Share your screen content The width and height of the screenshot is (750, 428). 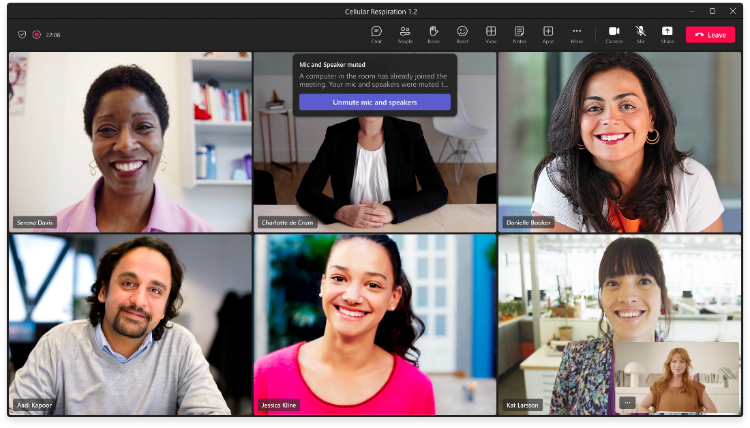pyautogui.click(x=667, y=34)
